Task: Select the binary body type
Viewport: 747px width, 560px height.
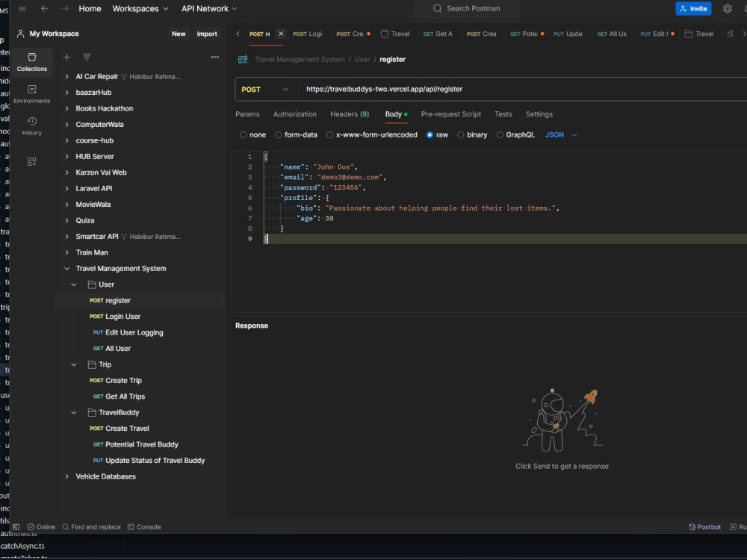Action: tap(461, 135)
